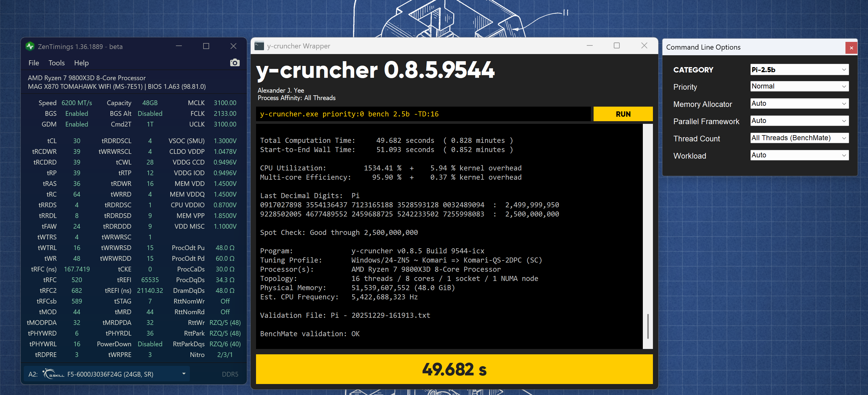The height and width of the screenshot is (395, 868).
Task: Click the tRFC (ns) value 167.7419
Action: tap(77, 269)
